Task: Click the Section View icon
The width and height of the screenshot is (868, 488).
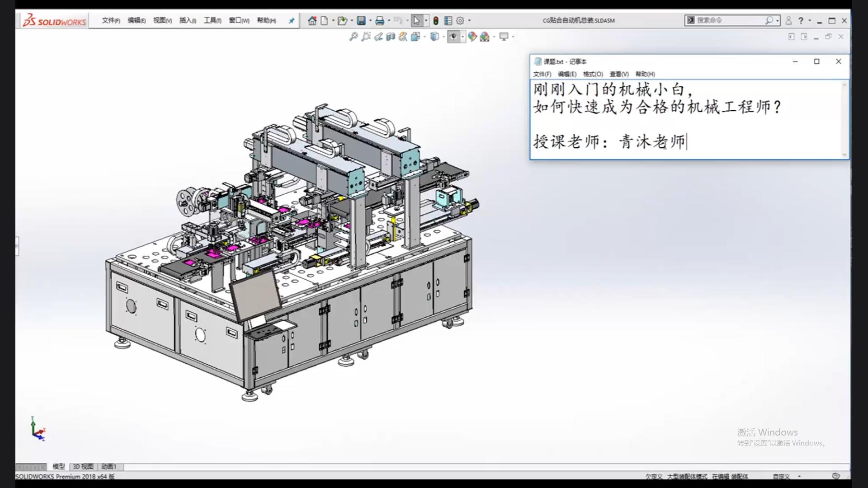Action: click(x=391, y=37)
